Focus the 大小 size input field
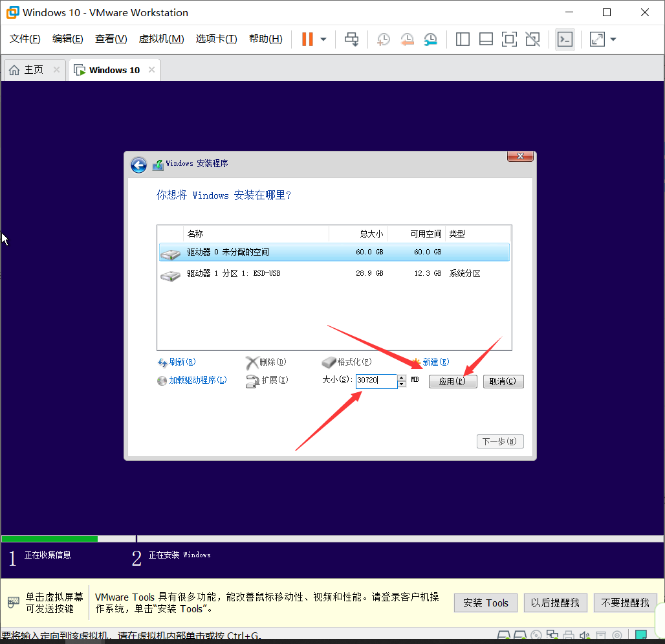This screenshot has height=644, width=665. (x=376, y=381)
